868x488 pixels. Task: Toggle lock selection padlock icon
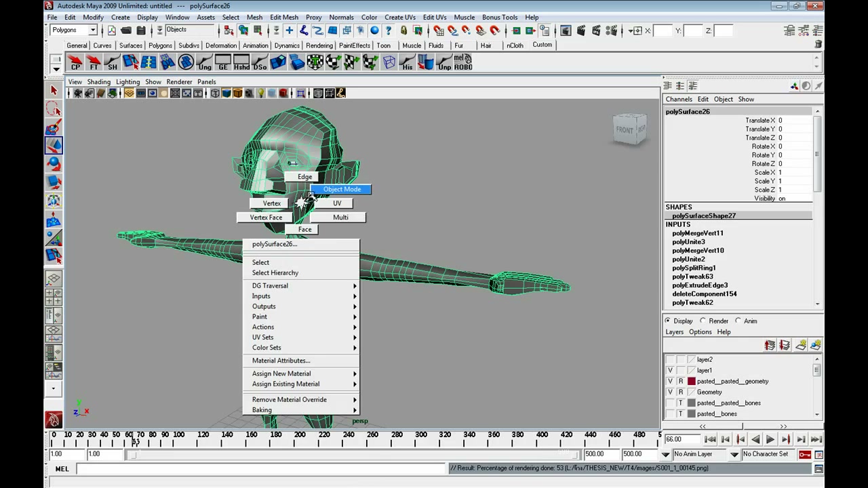pos(403,30)
